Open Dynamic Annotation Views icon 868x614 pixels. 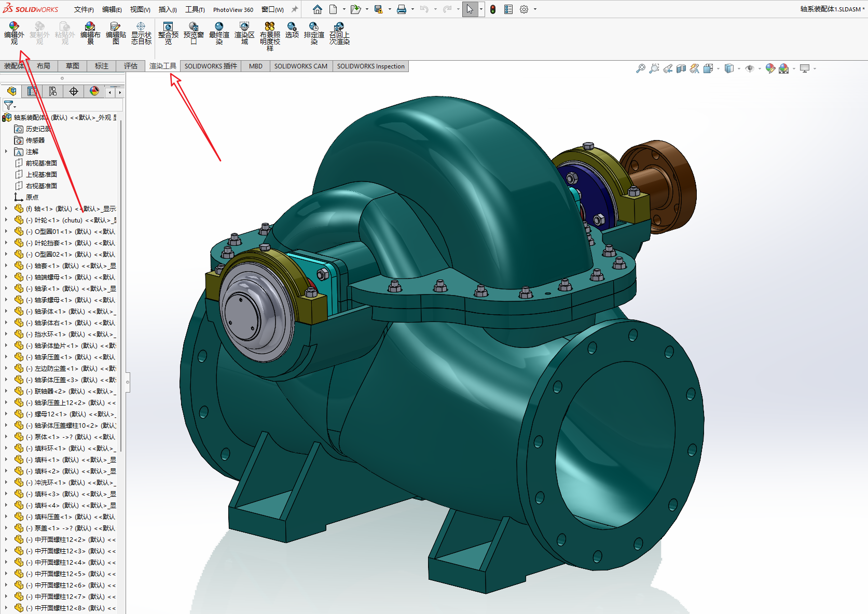[695, 68]
